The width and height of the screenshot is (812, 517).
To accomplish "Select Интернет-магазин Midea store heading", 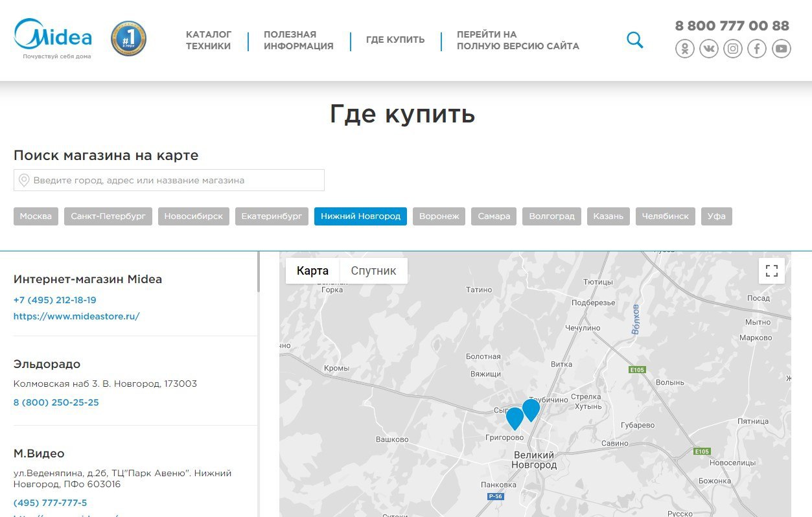I will [87, 279].
